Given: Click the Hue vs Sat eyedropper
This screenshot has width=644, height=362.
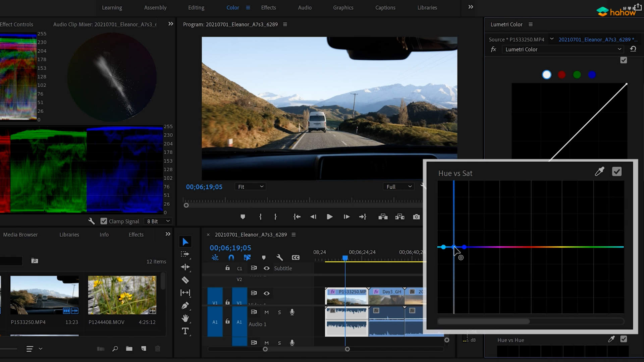Looking at the screenshot, I should coord(599,172).
